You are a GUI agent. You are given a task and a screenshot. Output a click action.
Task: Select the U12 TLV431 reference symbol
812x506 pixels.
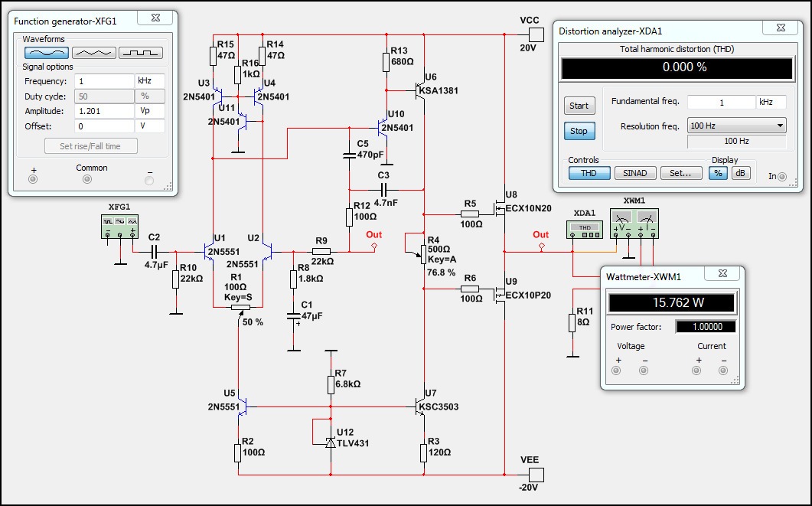(x=331, y=442)
